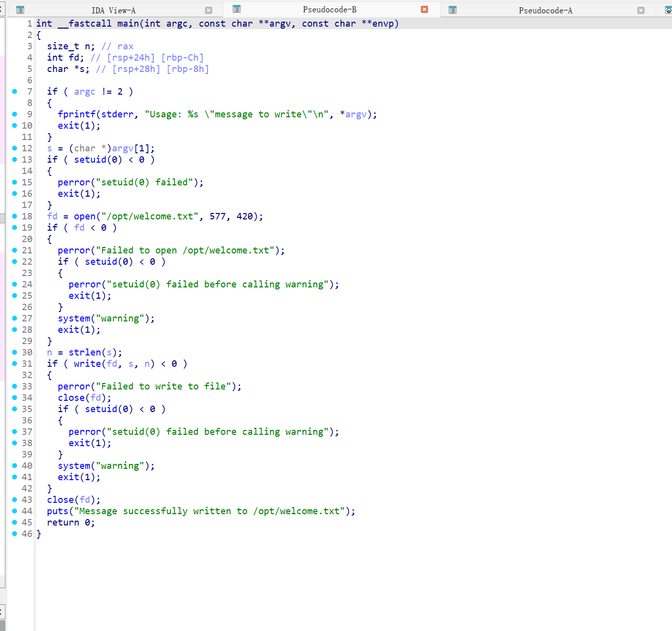Toggle breakpoint dot on line 7

tap(15, 92)
